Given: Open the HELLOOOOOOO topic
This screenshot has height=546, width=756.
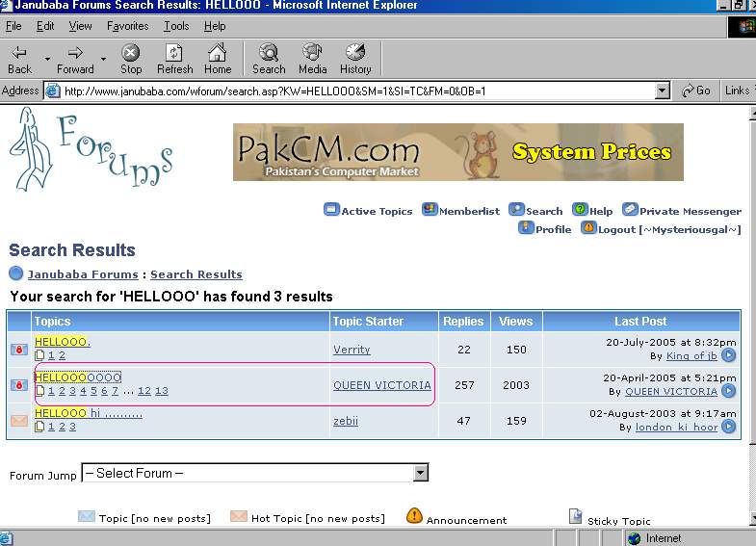Looking at the screenshot, I should (x=78, y=377).
